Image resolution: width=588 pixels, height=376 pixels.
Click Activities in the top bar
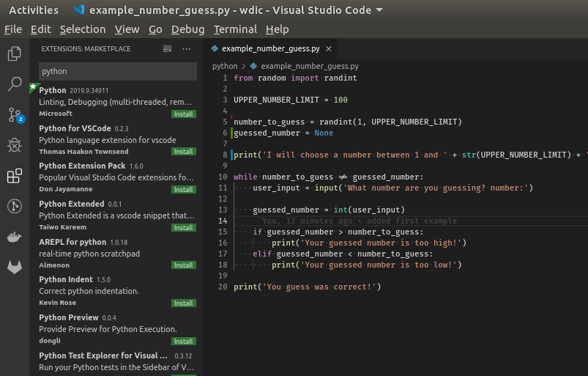point(34,10)
